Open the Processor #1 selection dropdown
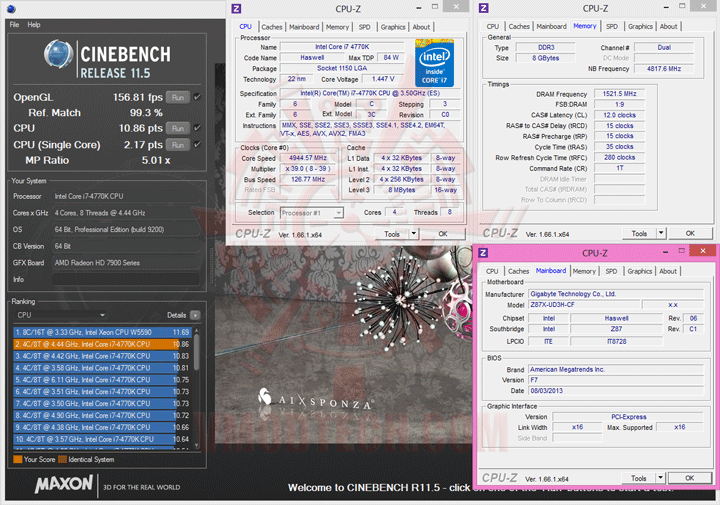The width and height of the screenshot is (720, 505). [x=312, y=213]
